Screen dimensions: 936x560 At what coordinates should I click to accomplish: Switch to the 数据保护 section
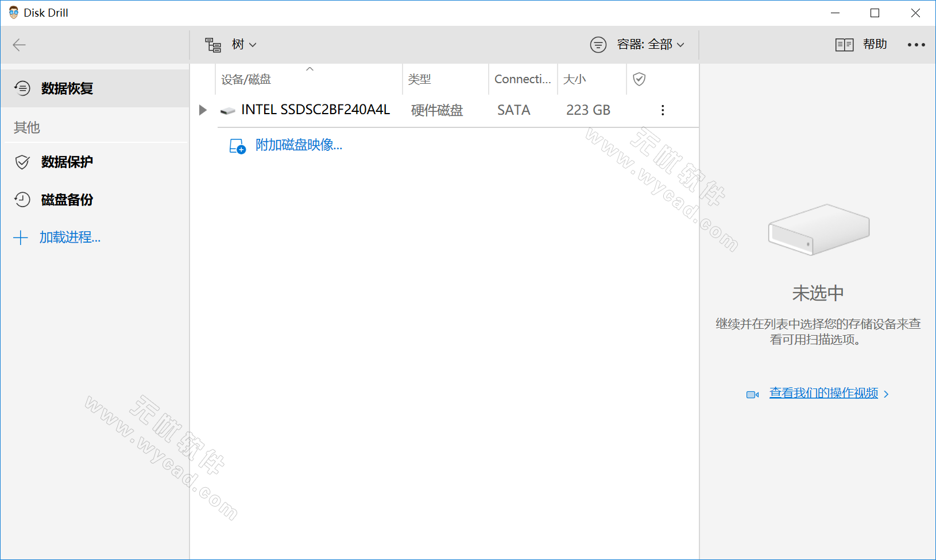pyautogui.click(x=67, y=162)
